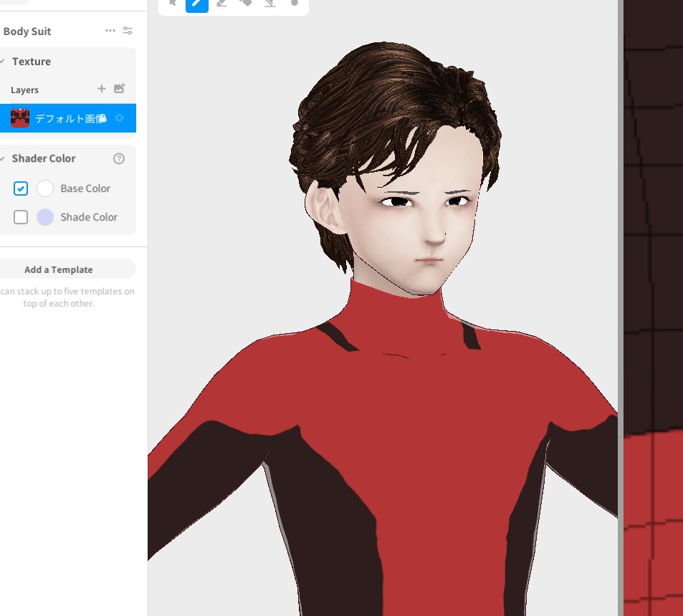
Task: Select the デフォルト画像 layer name
Action: click(x=70, y=118)
